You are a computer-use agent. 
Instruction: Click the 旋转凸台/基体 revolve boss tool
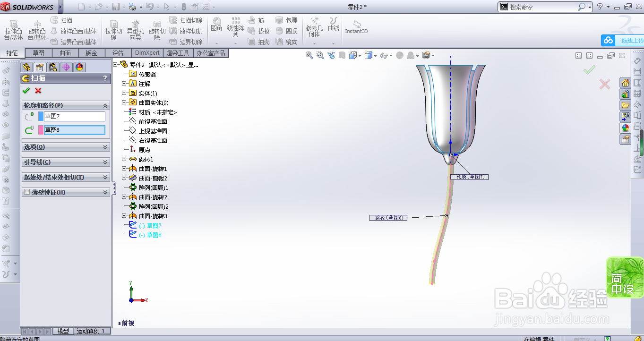coord(37,30)
